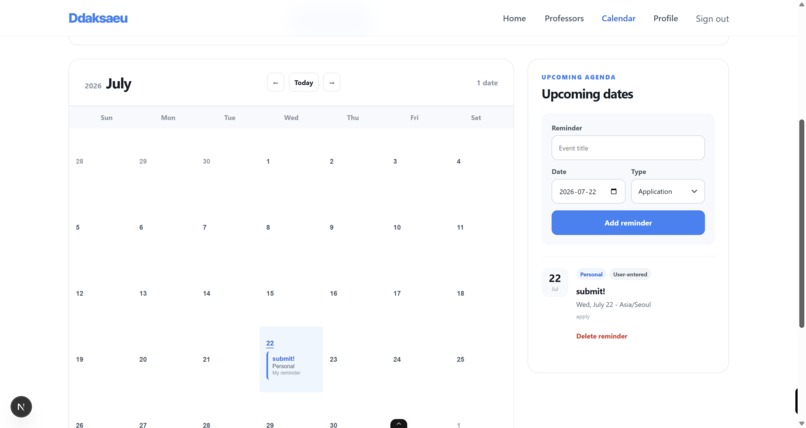
Task: Select calendar day 9
Action: pos(332,228)
